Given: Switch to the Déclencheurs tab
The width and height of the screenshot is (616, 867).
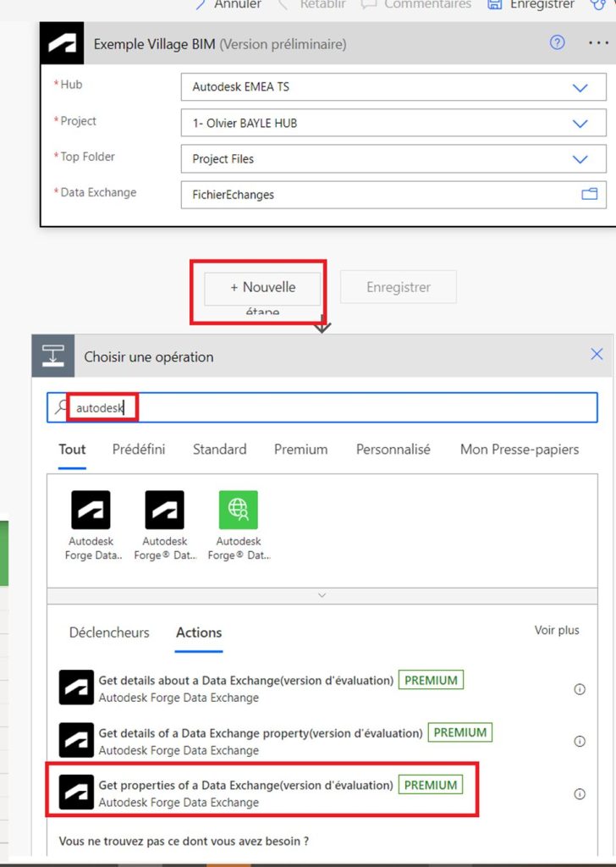Looking at the screenshot, I should point(109,632).
